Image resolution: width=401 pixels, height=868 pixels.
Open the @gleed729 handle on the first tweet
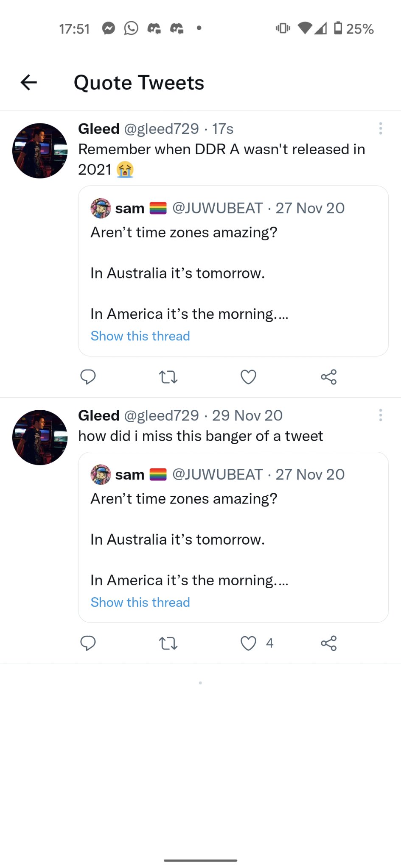161,129
